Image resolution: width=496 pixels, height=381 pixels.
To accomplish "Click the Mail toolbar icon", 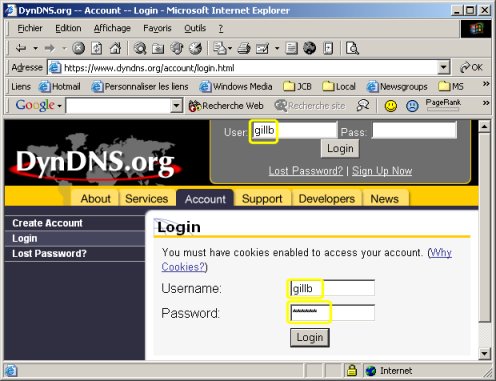I will (x=219, y=49).
